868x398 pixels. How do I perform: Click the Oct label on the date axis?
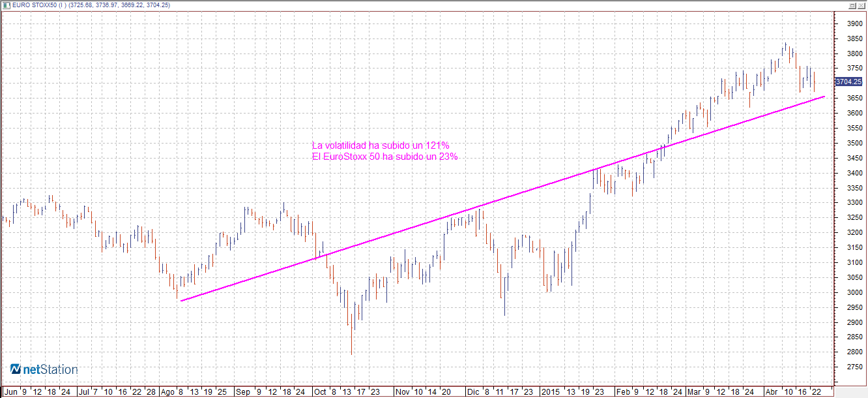click(321, 392)
